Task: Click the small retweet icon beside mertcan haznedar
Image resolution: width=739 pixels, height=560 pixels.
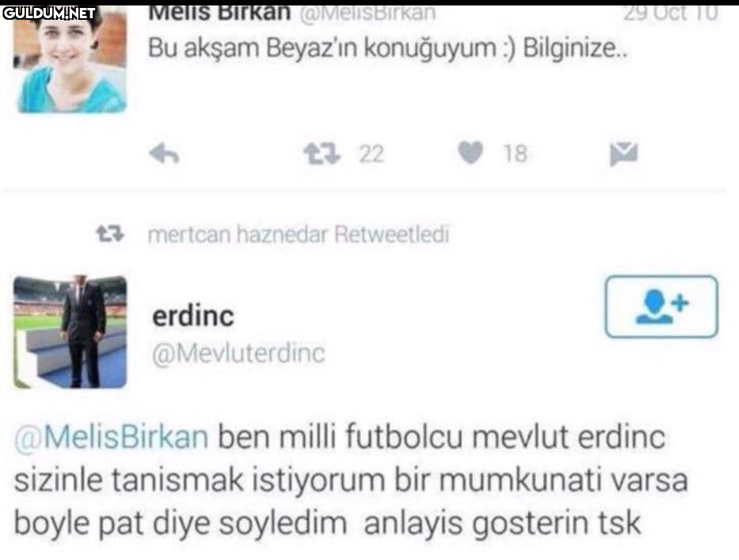Action: tap(110, 234)
